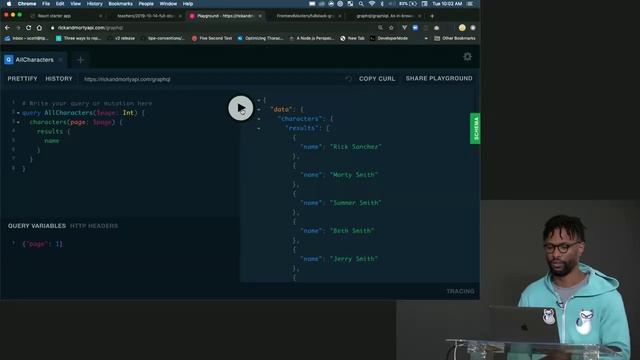This screenshot has height=360, width=640.
Task: Open the New Tab bookmark
Action: pos(353,38)
